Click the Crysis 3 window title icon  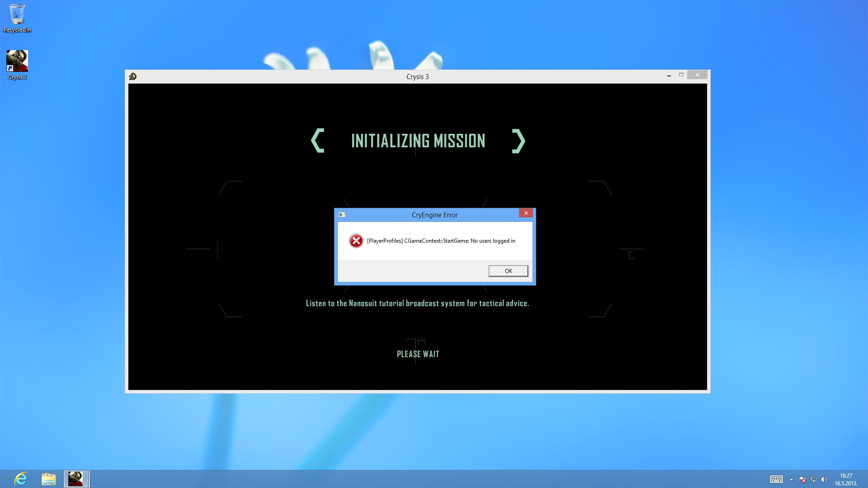(133, 76)
